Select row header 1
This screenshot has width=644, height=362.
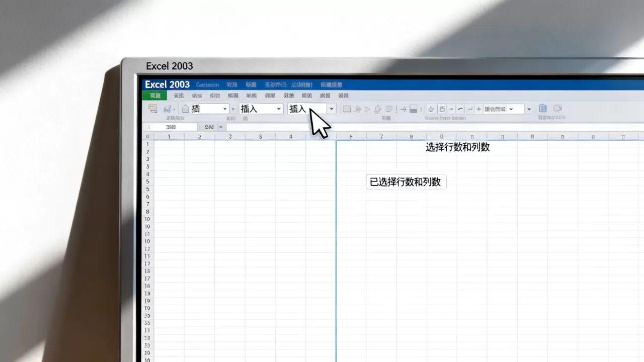(148, 144)
